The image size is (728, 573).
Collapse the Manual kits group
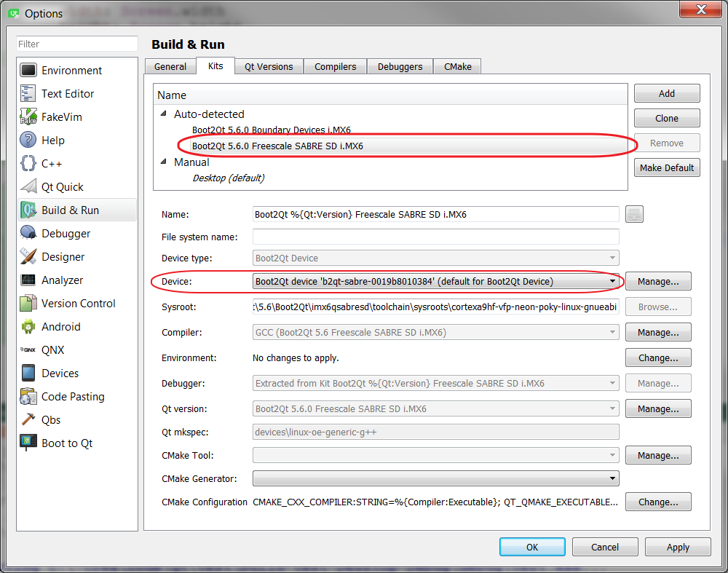pyautogui.click(x=163, y=162)
